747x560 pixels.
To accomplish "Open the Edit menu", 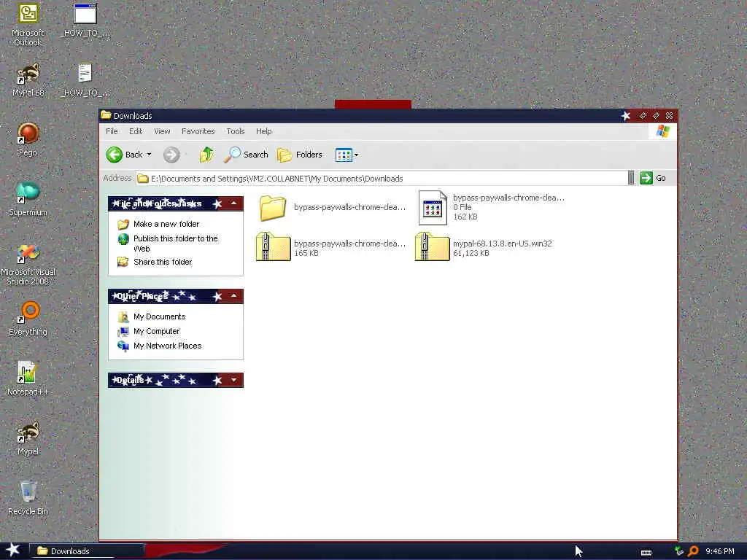I will tap(136, 131).
